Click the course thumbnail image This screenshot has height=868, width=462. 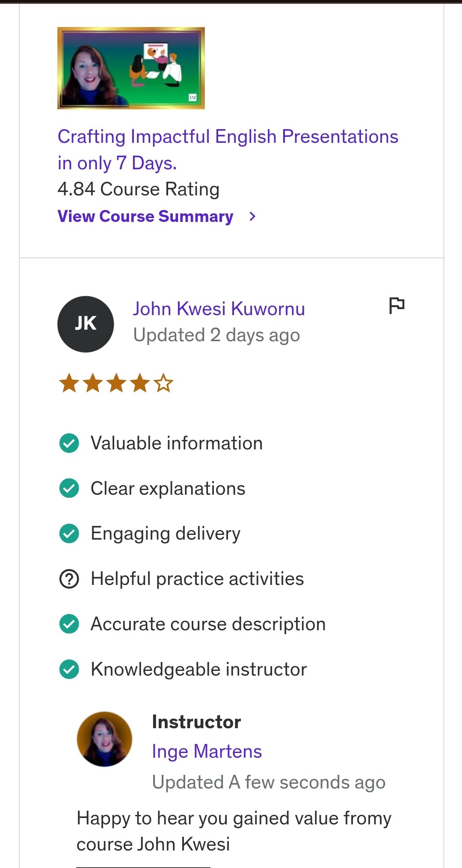[x=131, y=68]
